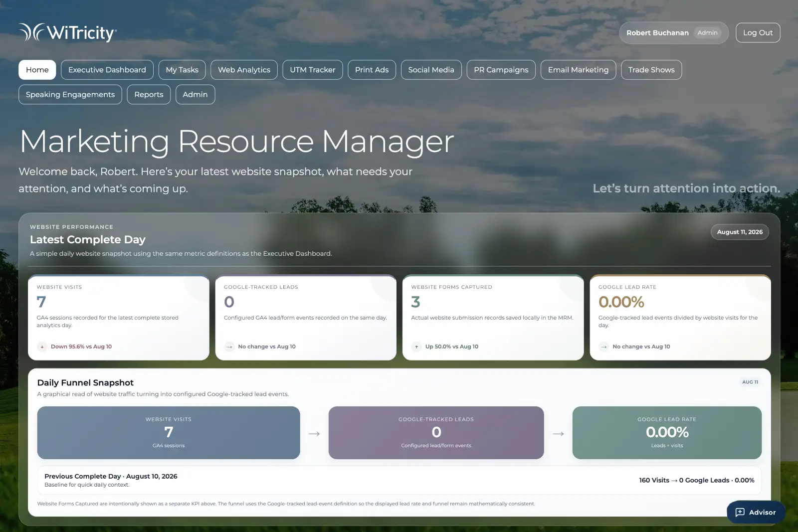Screen dimensions: 798x532
Task: Click "Let's turn attention into action." tagline
Action: 686,188
